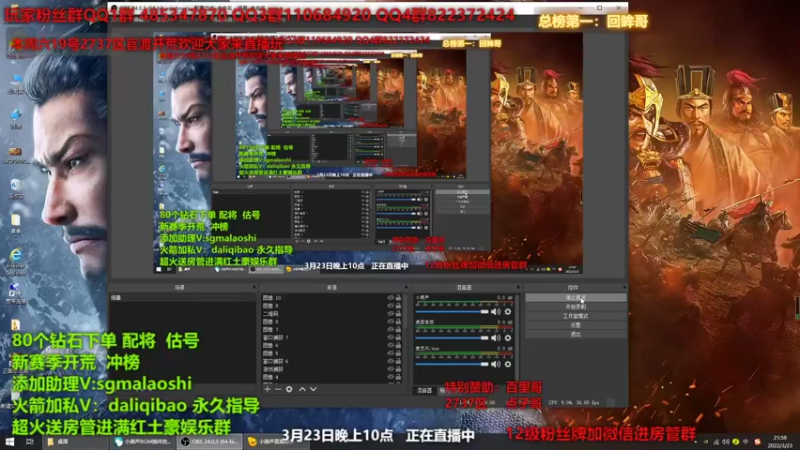Click 停止推流 to stop streaming
The height and width of the screenshot is (450, 800).
click(x=576, y=297)
